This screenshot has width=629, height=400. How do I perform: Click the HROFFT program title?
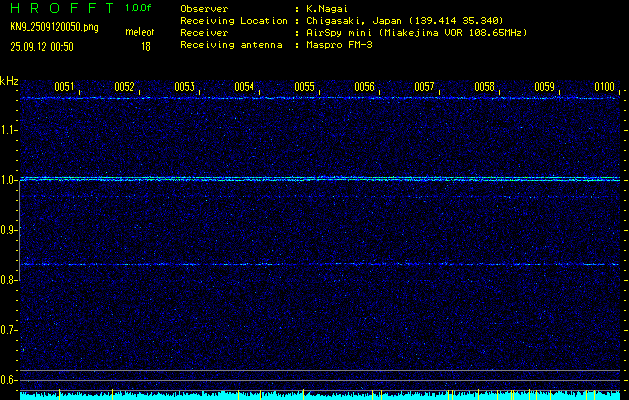click(x=62, y=8)
